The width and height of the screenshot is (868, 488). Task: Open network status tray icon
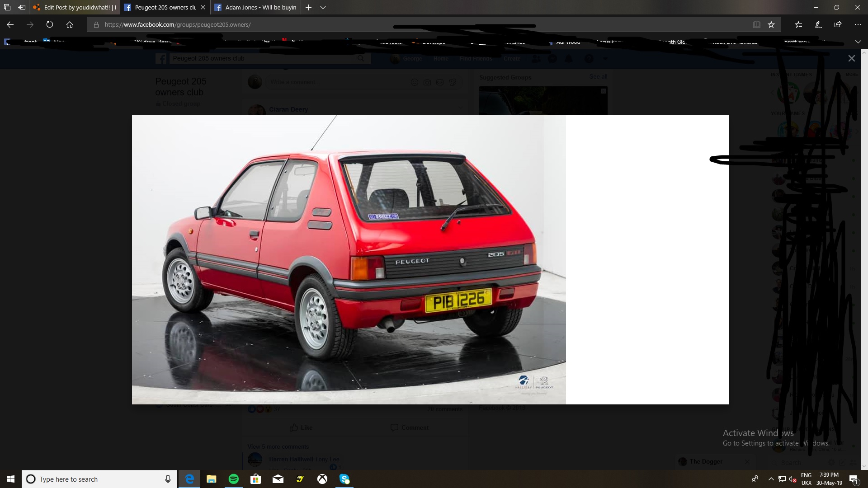pyautogui.click(x=782, y=479)
